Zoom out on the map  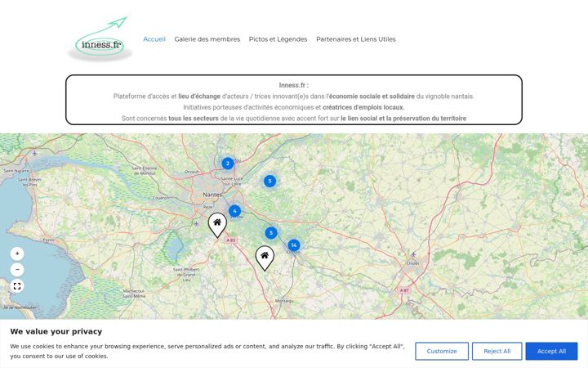point(17,270)
